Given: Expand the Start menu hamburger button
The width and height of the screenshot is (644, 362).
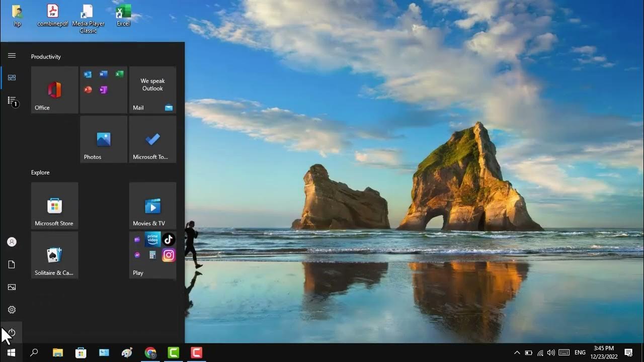Looking at the screenshot, I should 12,55.
